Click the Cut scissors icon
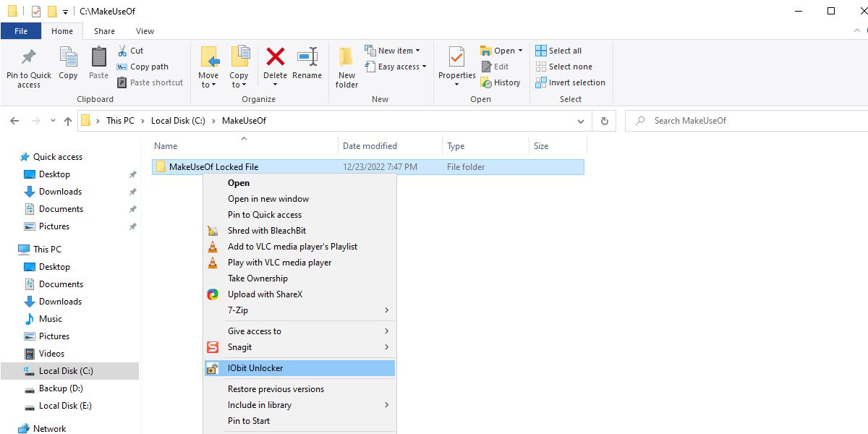Viewport: 868px width, 434px height. 122,51
